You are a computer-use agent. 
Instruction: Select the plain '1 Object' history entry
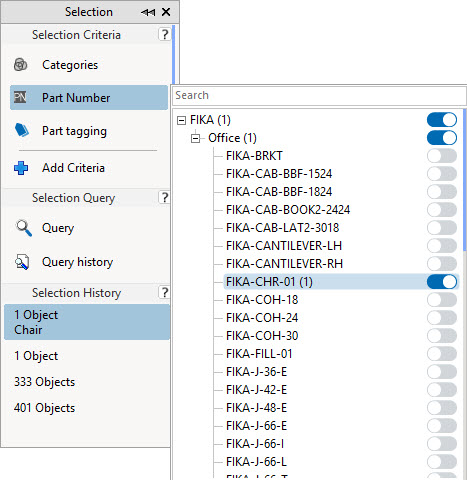(x=87, y=356)
